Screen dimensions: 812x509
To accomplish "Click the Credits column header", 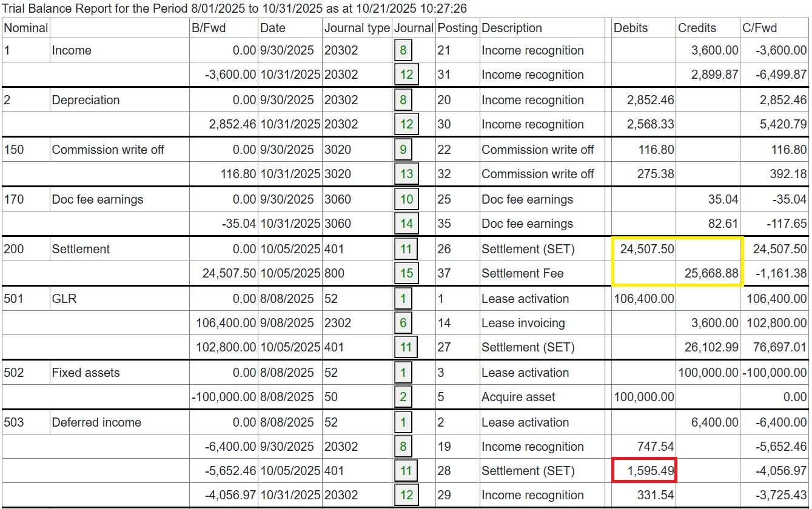I will (697, 28).
